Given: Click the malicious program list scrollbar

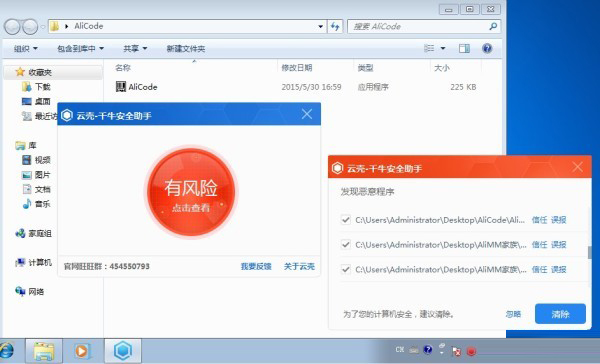Looking at the screenshot, I should click(x=590, y=252).
